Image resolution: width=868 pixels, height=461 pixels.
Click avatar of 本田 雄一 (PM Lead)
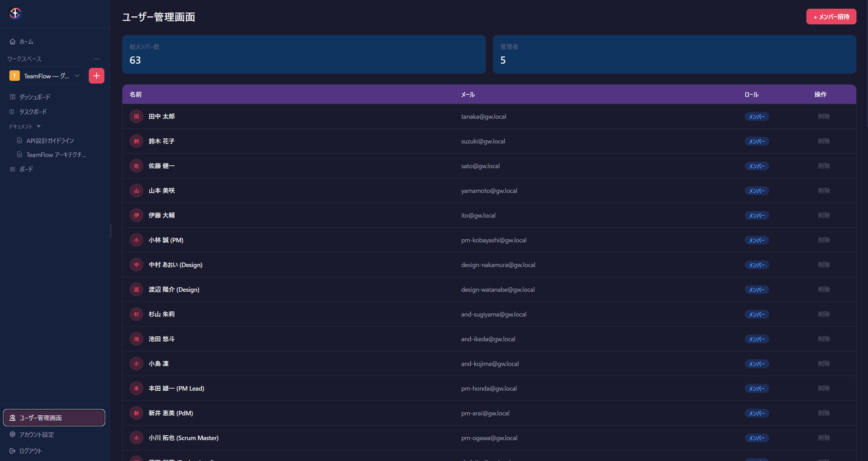tap(136, 388)
